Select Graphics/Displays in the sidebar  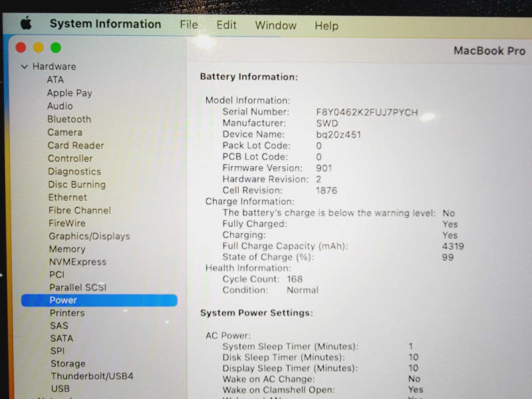pos(89,236)
